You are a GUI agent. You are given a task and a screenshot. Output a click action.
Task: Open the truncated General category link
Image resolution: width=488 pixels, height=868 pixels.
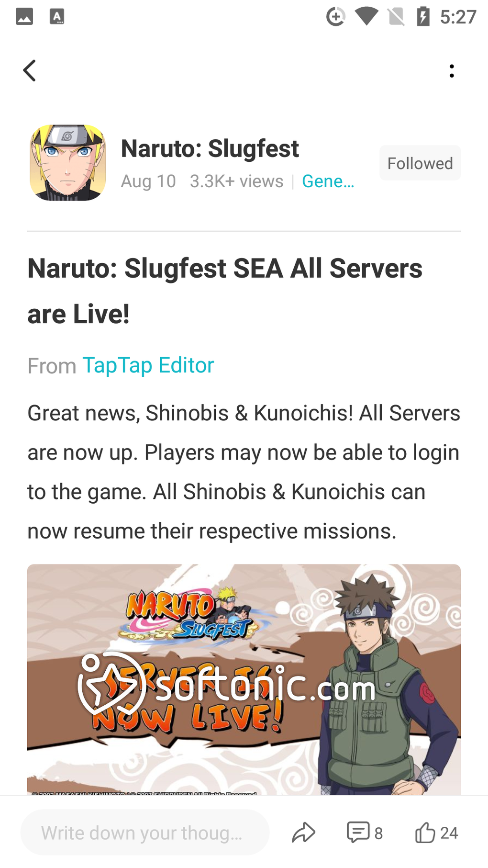[x=328, y=181]
